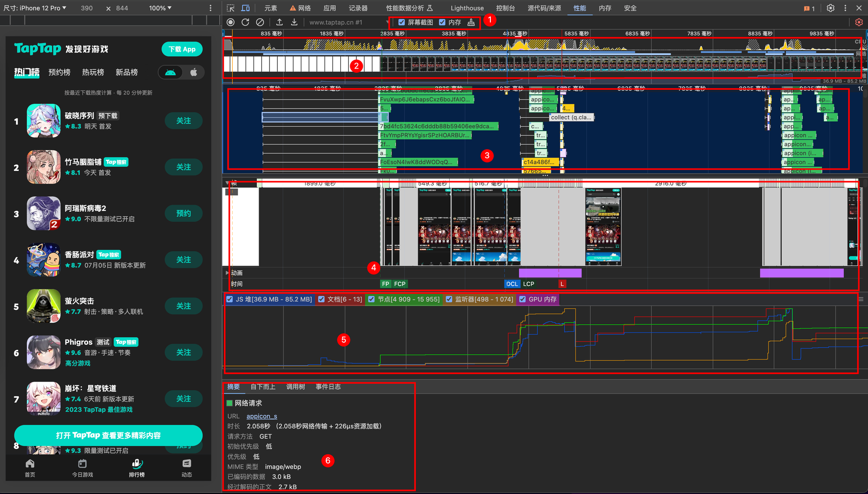Uncheck the 屏幕截图 checkbox
Viewport: 868px width, 494px height.
402,22
